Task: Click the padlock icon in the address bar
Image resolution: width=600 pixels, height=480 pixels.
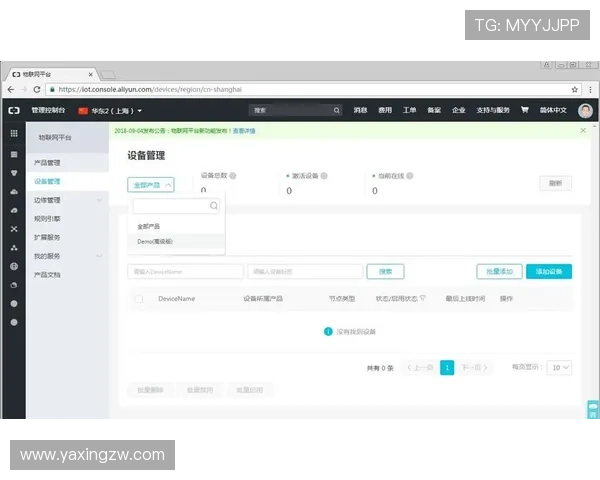Action: pyautogui.click(x=52, y=89)
